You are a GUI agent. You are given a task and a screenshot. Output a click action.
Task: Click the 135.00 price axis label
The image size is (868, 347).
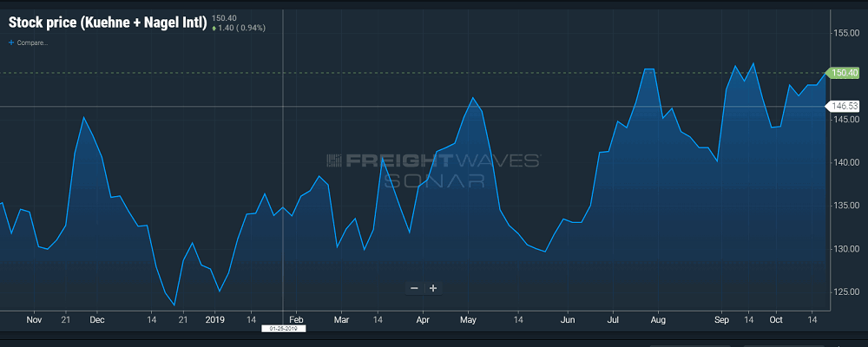coord(845,206)
